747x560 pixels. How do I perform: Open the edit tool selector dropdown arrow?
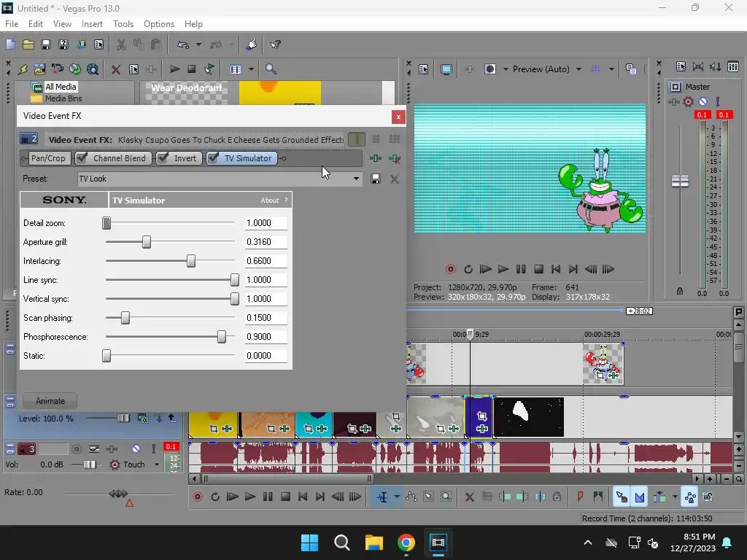[x=397, y=497]
